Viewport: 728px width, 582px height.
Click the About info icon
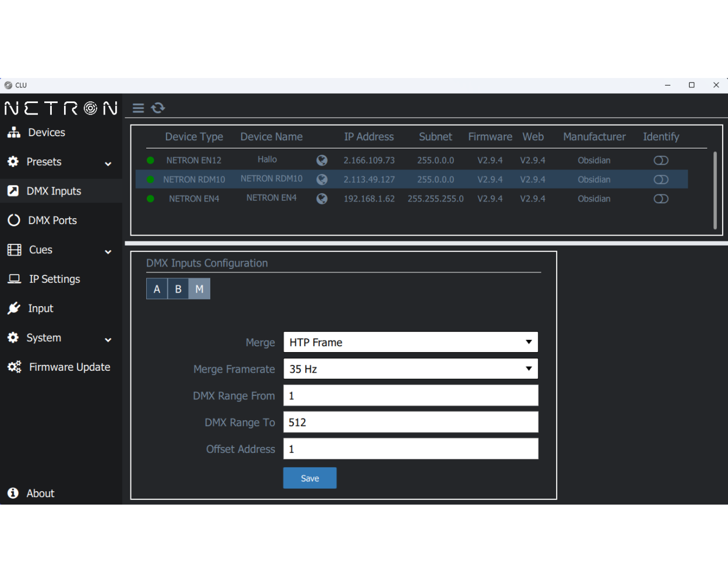click(13, 493)
